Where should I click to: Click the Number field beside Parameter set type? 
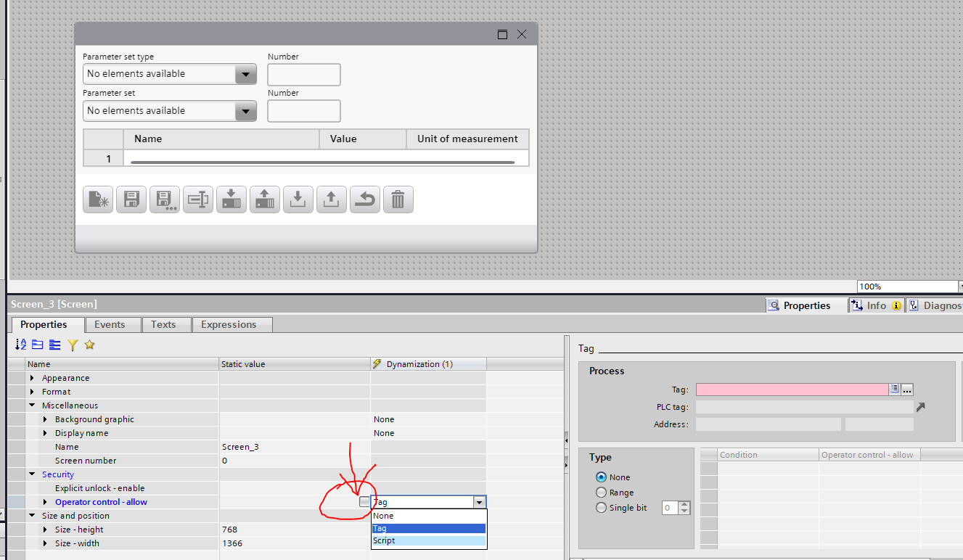click(304, 75)
